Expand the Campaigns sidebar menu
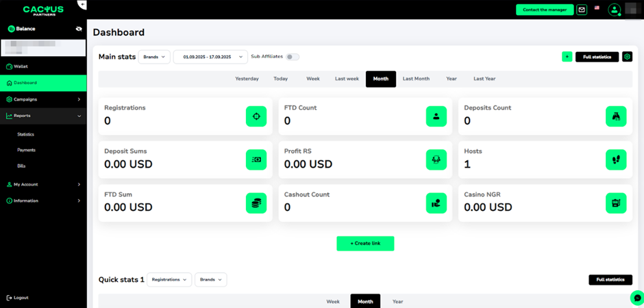This screenshot has height=308, width=644. 42,99
